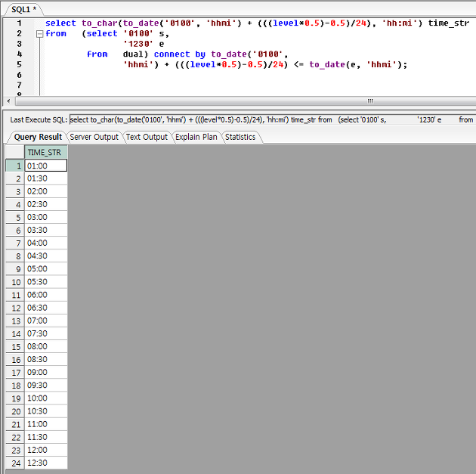Select result cell 01:00
476x474 pixels.
pos(46,166)
